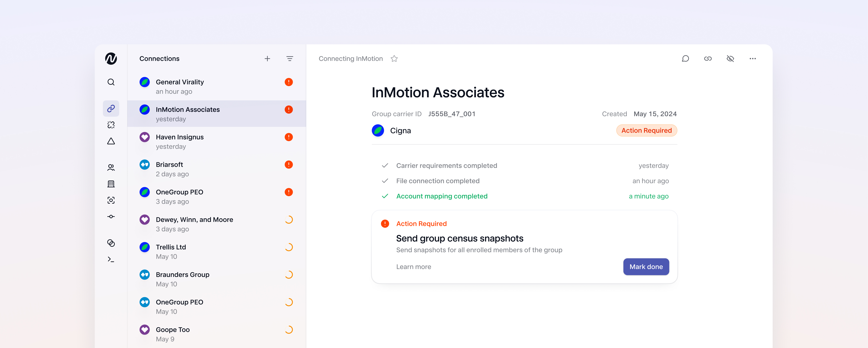Click Haven Insignus alert badge
868x348 pixels.
[x=289, y=137]
